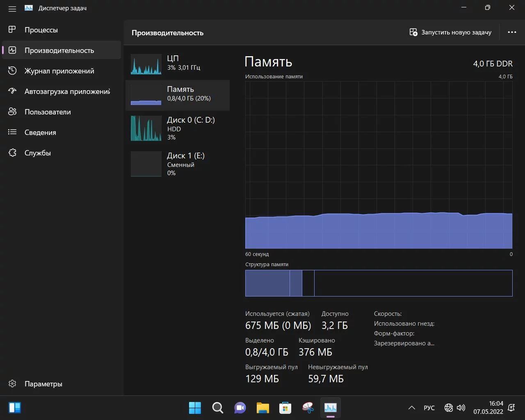Screen dimensions: 525x420
Task: Open the Windows Start menu
Action: coord(195,408)
